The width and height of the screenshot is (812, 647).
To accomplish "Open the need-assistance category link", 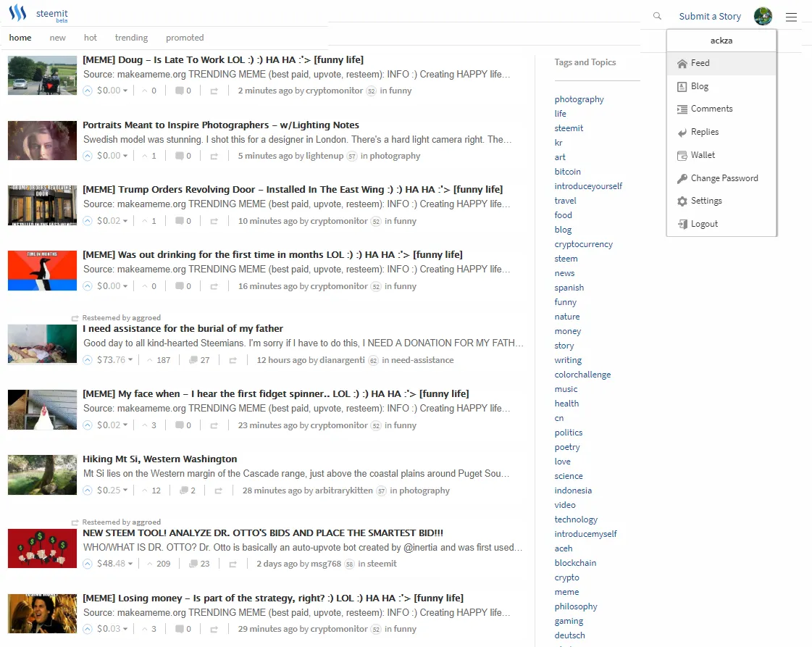I will [422, 360].
